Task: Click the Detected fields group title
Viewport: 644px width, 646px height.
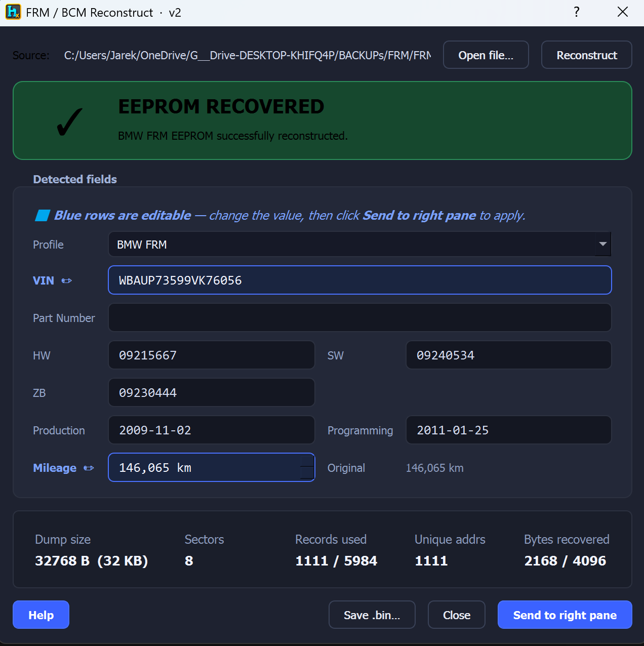Action: click(75, 179)
